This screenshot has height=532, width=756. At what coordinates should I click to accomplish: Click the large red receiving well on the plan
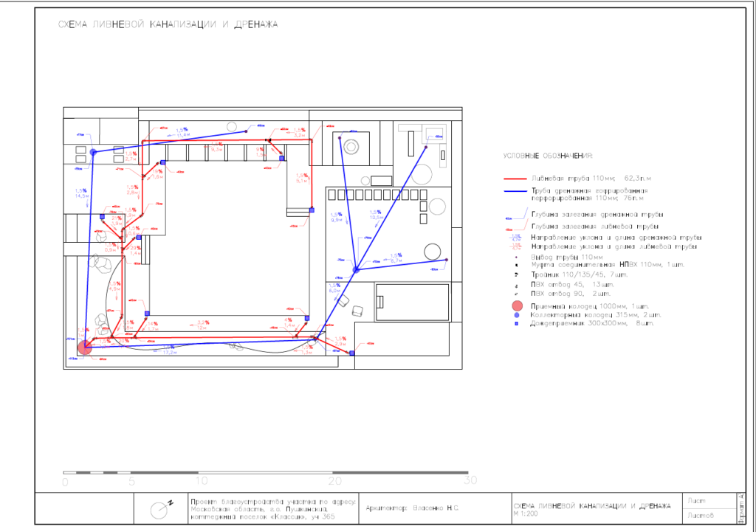pyautogui.click(x=85, y=346)
